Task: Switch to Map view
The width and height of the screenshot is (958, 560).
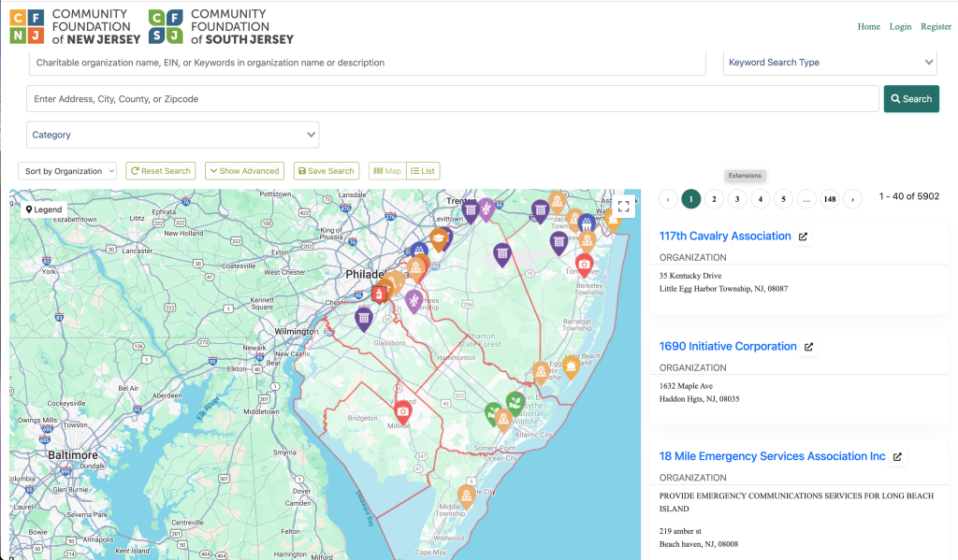Action: tap(386, 170)
